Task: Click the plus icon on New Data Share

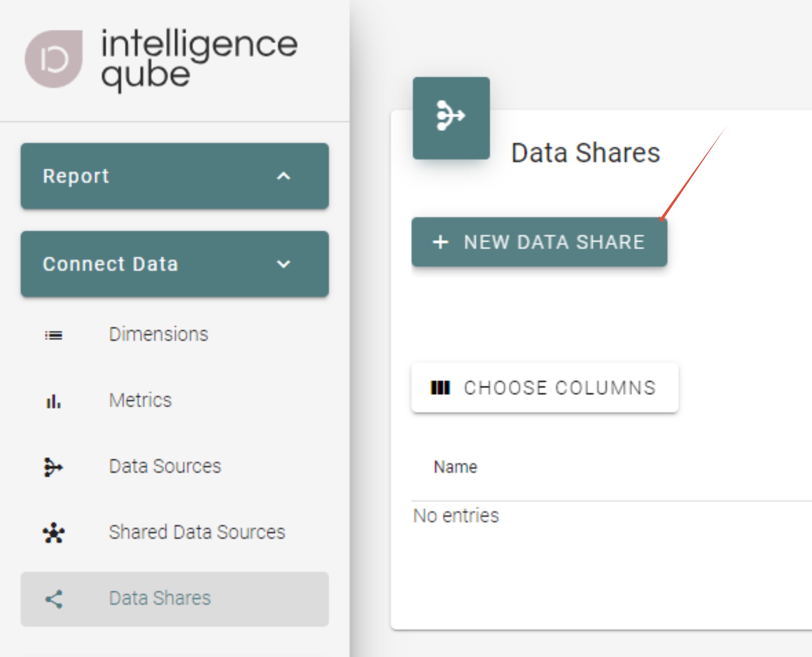Action: coord(440,242)
